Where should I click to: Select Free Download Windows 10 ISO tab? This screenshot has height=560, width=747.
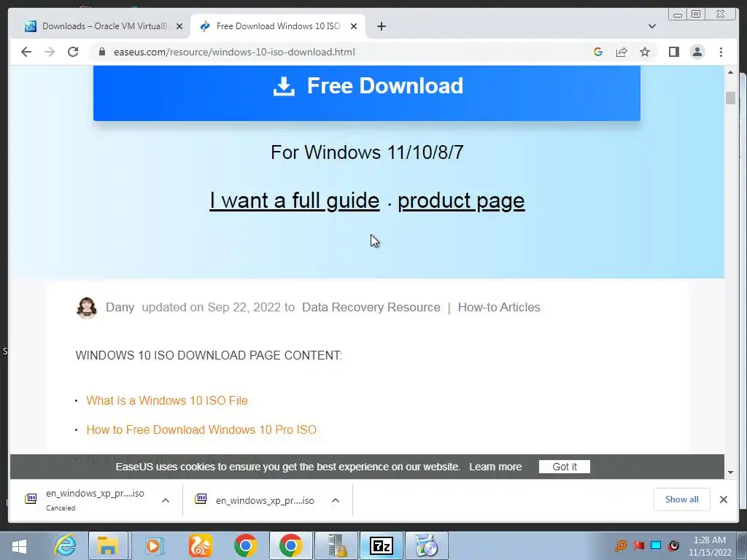pos(278,26)
